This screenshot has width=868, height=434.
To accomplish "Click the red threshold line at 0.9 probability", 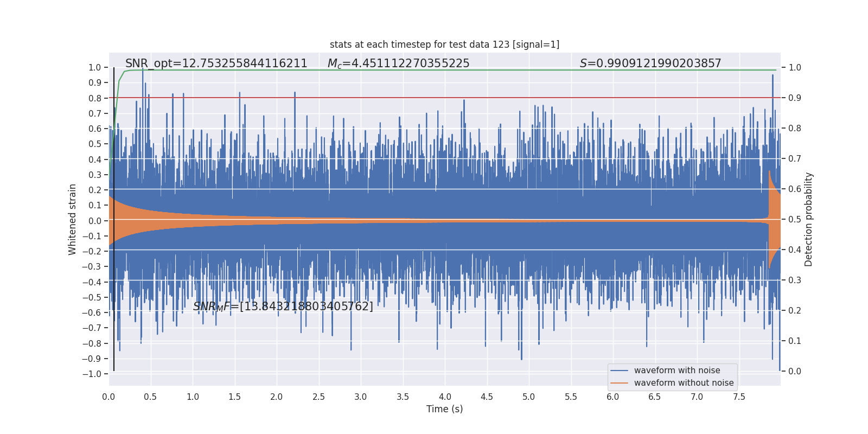I will [x=445, y=98].
